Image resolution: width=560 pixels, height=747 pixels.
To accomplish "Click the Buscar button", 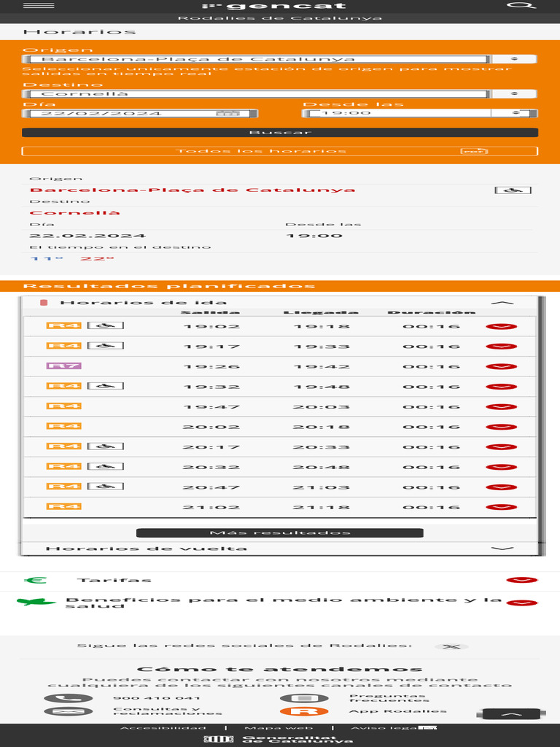I will [x=280, y=133].
